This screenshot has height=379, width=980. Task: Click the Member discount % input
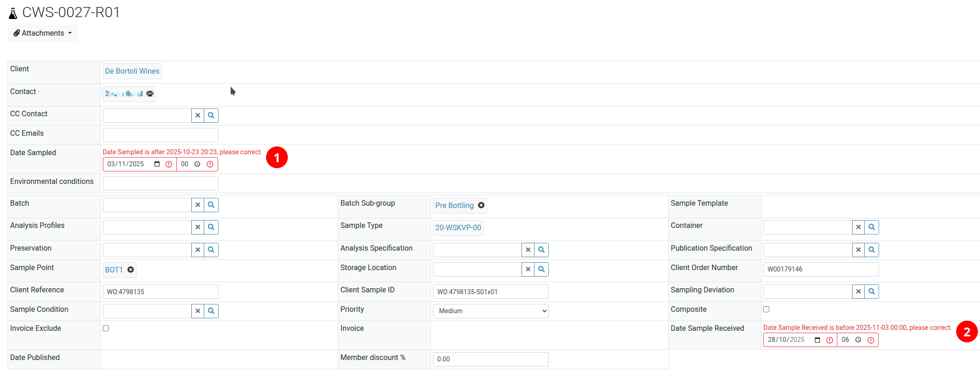tap(490, 359)
